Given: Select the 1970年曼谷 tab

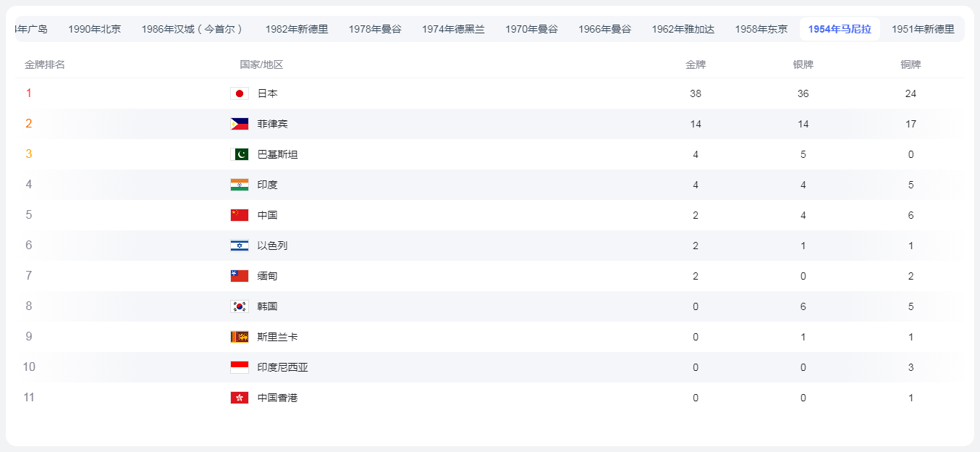Looking at the screenshot, I should tap(532, 29).
